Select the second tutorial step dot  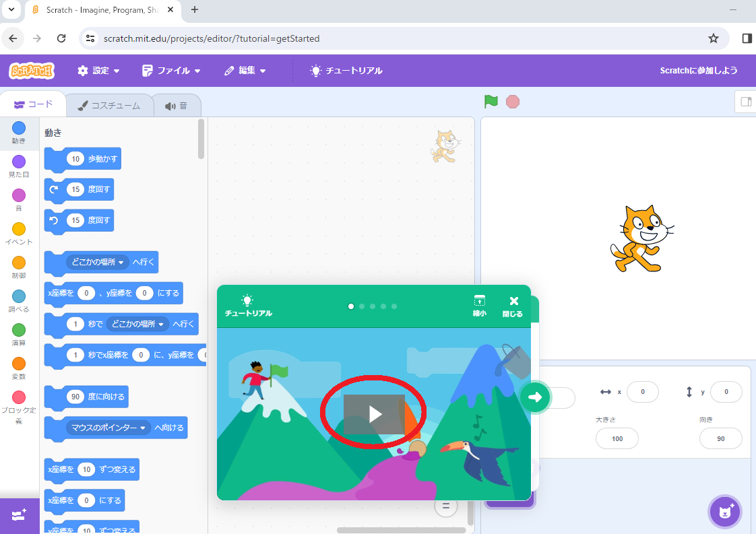(362, 306)
